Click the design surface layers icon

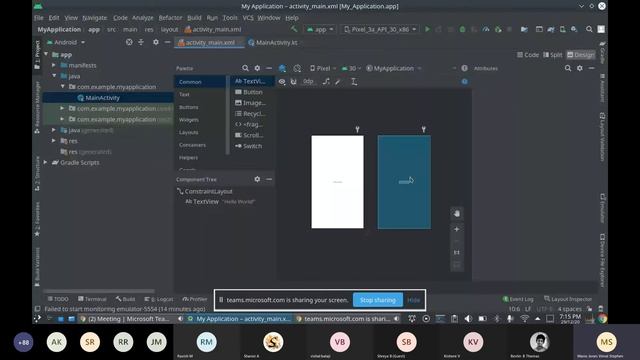click(282, 68)
